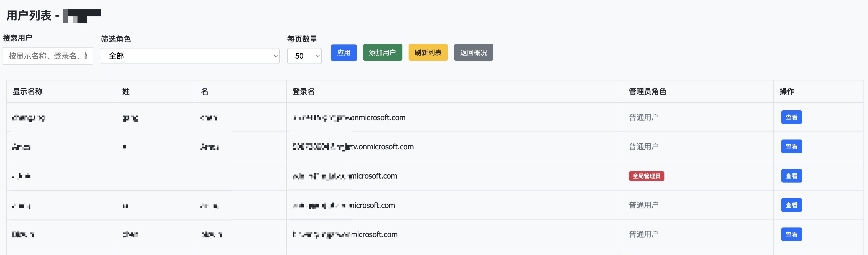
Task: Focus the 搜索用户 input field
Action: point(48,56)
